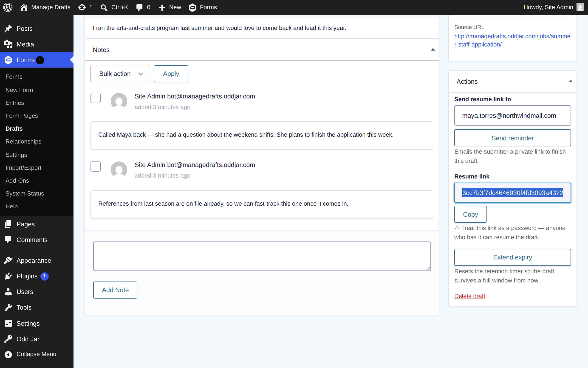Copy the resume link

[x=470, y=214]
